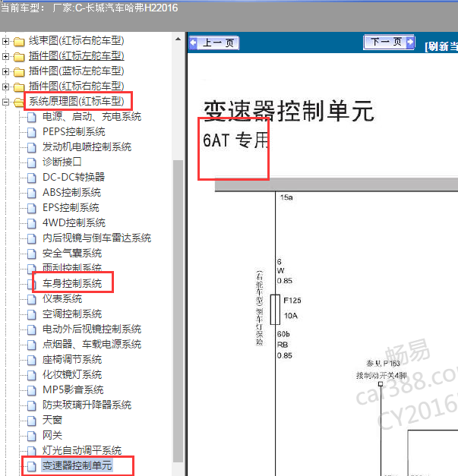Image resolution: width=458 pixels, height=476 pixels.
Task: Open the 雨刮控制系统 page
Action: (x=72, y=267)
